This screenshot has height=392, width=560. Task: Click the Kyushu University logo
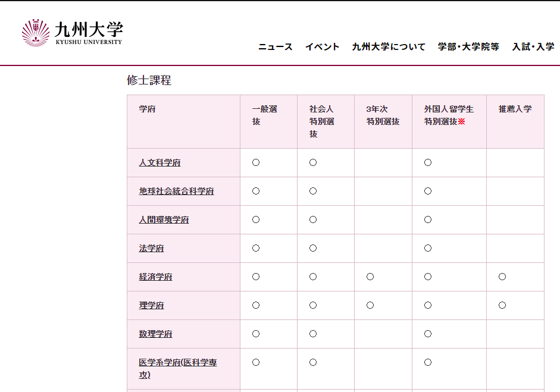pos(71,33)
